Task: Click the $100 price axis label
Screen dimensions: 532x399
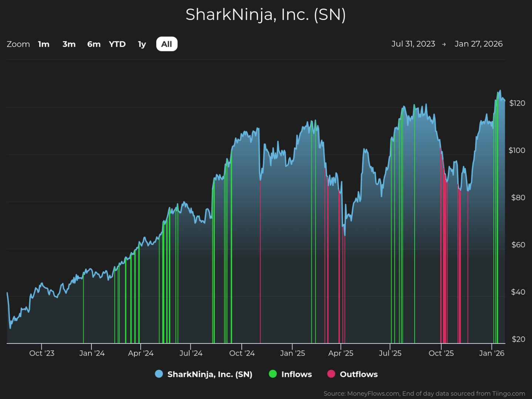Action: [x=517, y=150]
